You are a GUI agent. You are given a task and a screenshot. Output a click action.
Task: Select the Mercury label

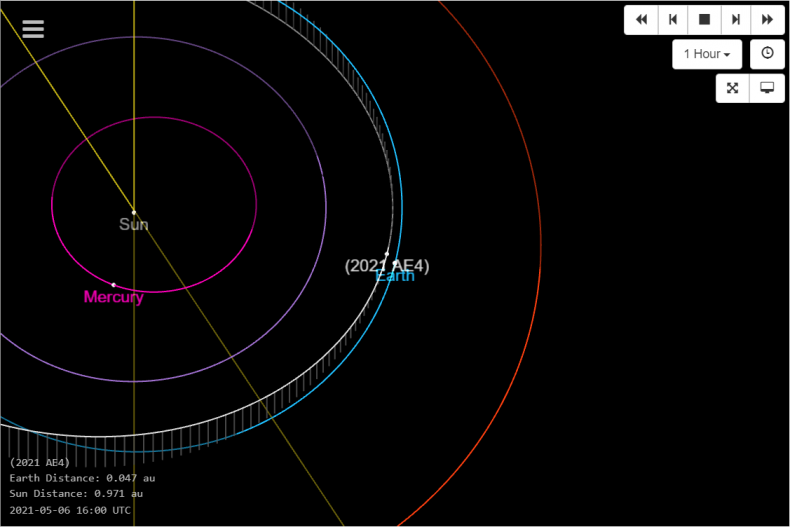tap(113, 297)
